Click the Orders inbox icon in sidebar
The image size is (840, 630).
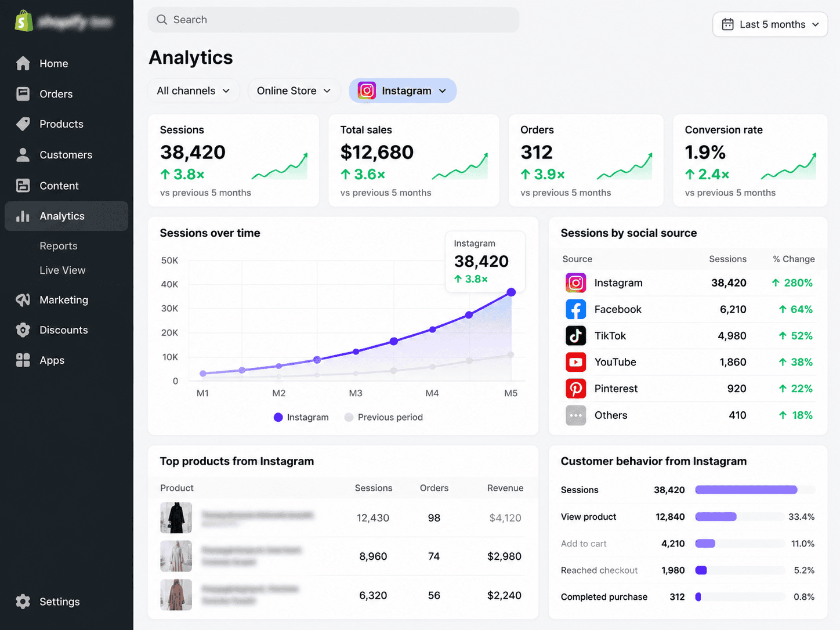pos(23,94)
